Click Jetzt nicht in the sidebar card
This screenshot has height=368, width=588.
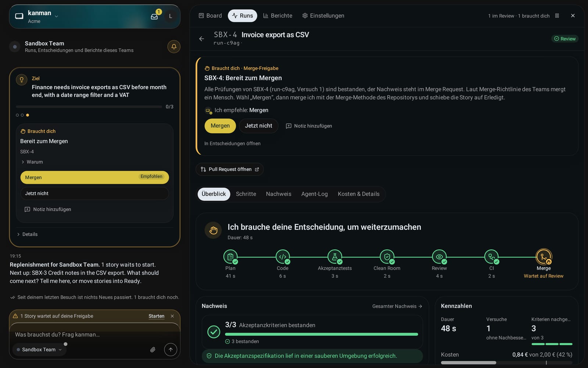coord(95,194)
